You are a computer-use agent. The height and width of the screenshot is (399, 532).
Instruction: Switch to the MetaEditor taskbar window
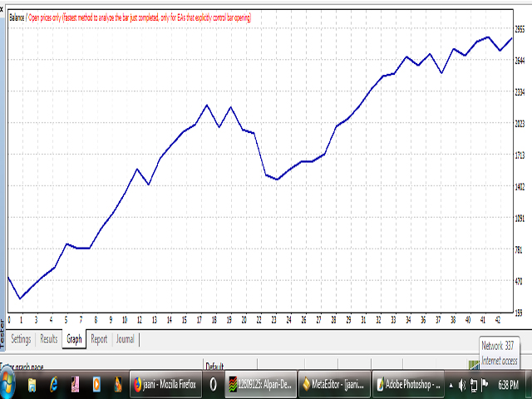pyautogui.click(x=334, y=385)
